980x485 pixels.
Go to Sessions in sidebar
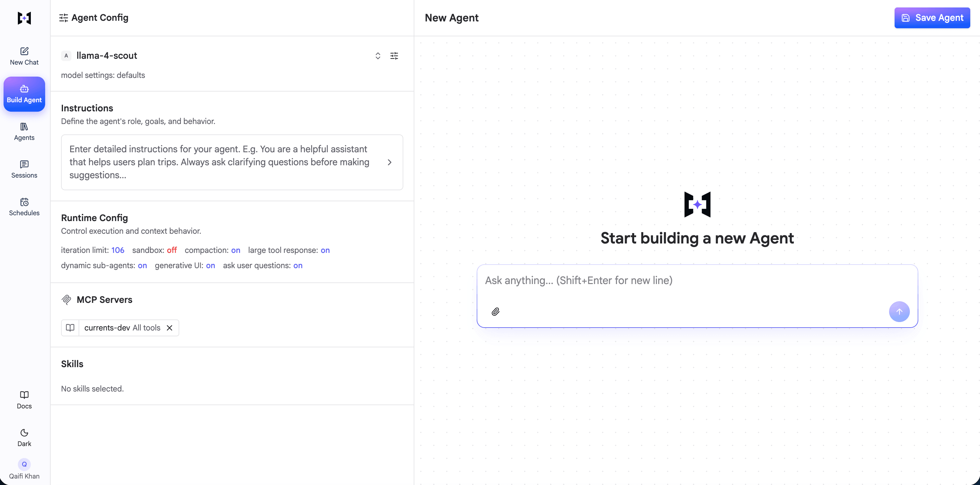[x=24, y=169]
